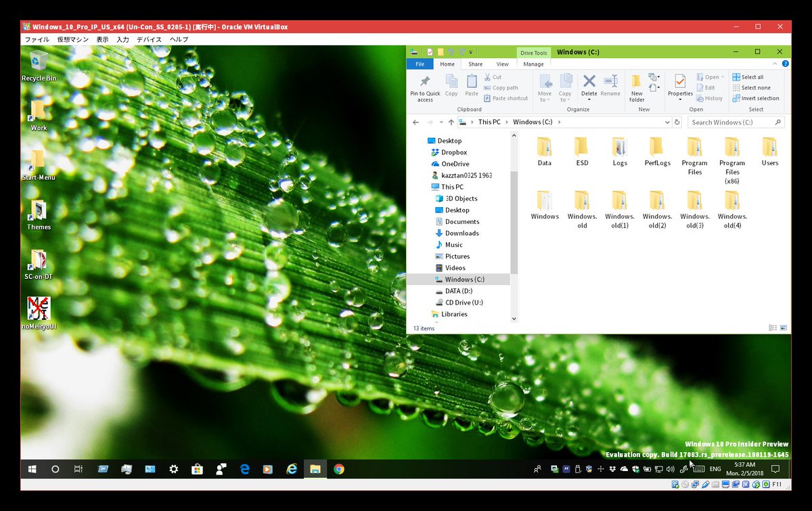Switch to large icons view toggle
Viewport: 812px width, 511px height.
pos(784,328)
